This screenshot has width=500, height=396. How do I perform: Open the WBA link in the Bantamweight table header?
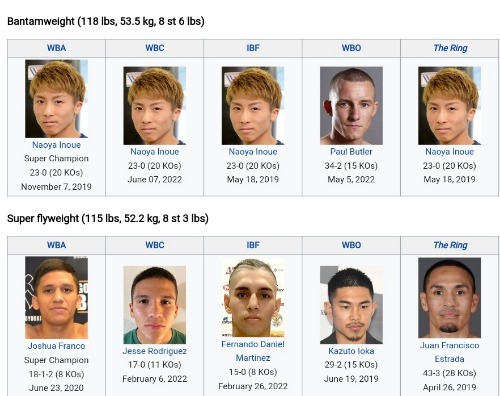coord(56,48)
